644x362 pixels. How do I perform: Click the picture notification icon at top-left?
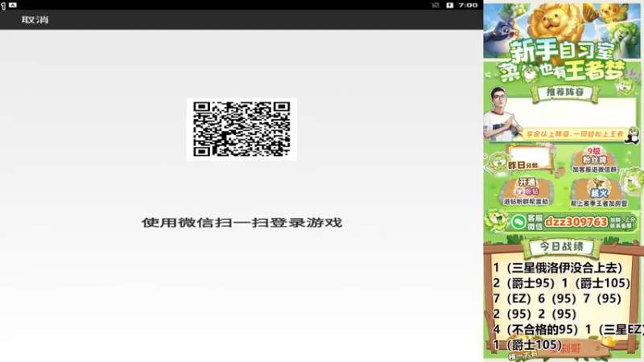(13, 5)
